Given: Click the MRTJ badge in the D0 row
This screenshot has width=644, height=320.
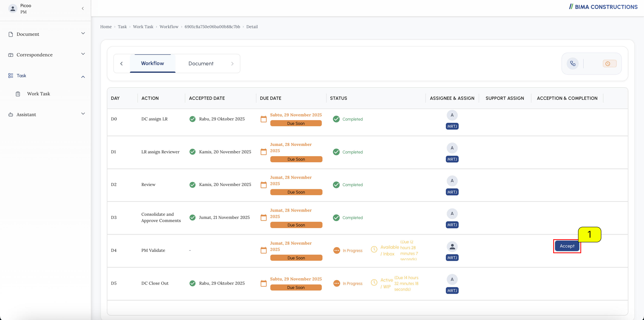Looking at the screenshot, I should click(452, 126).
